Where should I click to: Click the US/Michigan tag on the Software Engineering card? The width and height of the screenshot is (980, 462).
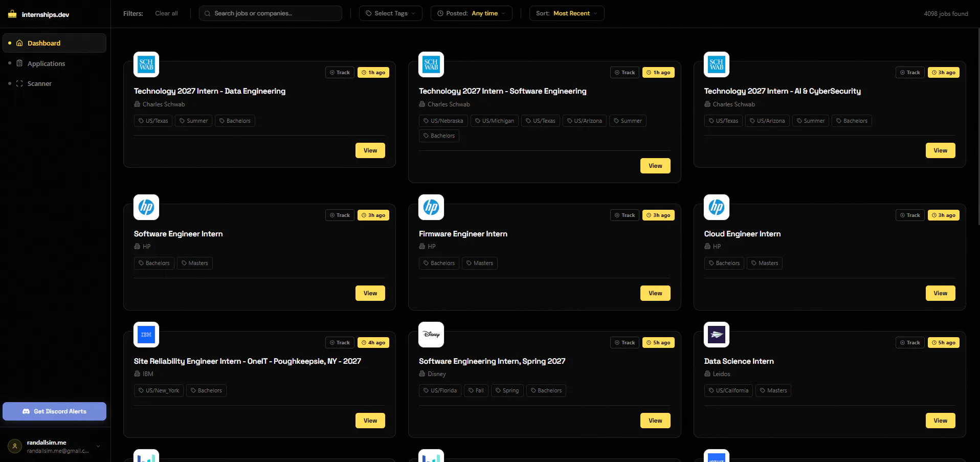(x=495, y=121)
